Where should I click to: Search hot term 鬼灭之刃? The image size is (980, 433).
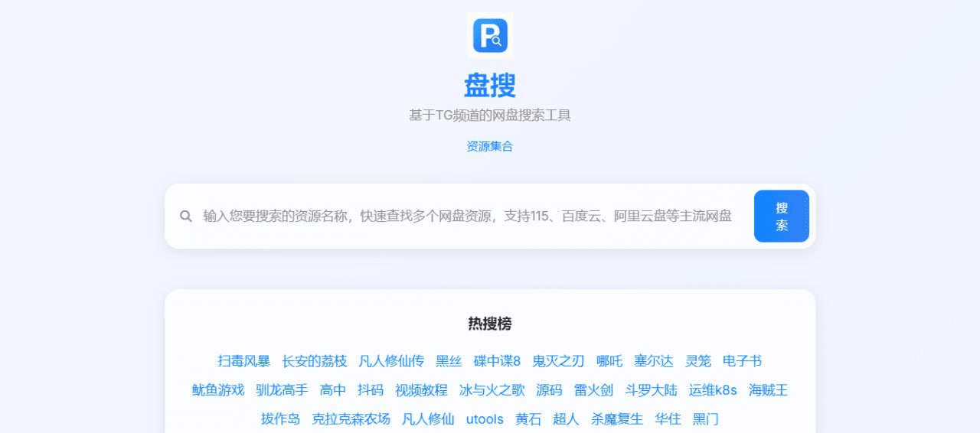558,361
